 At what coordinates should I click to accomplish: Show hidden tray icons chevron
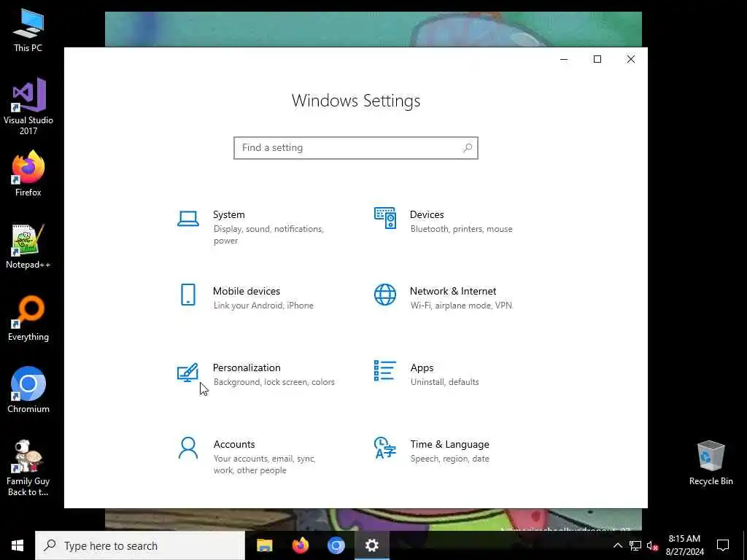point(617,545)
